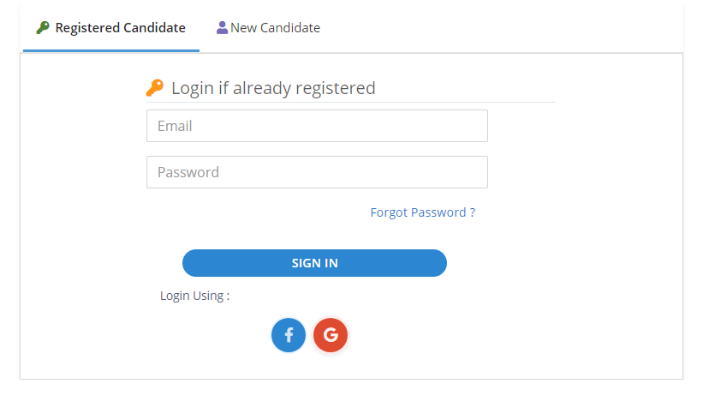Click the question mark after Forgot Password
This screenshot has width=702, height=404.
pyautogui.click(x=472, y=212)
